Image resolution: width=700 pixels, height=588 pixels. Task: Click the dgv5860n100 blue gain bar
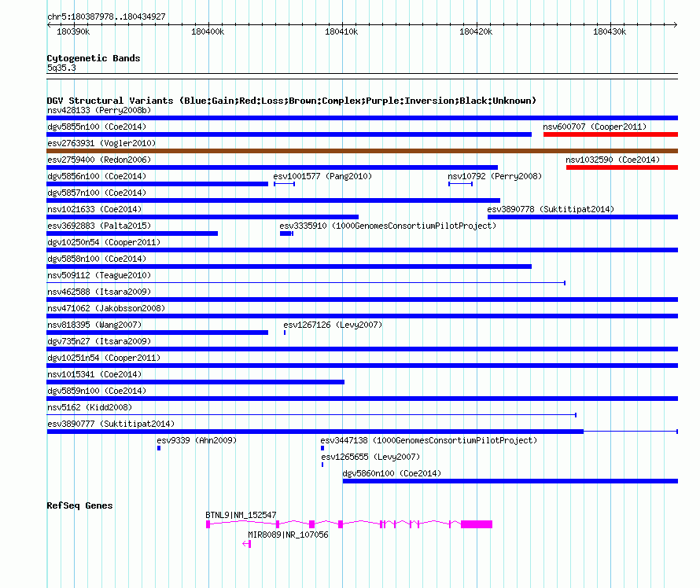(510, 481)
